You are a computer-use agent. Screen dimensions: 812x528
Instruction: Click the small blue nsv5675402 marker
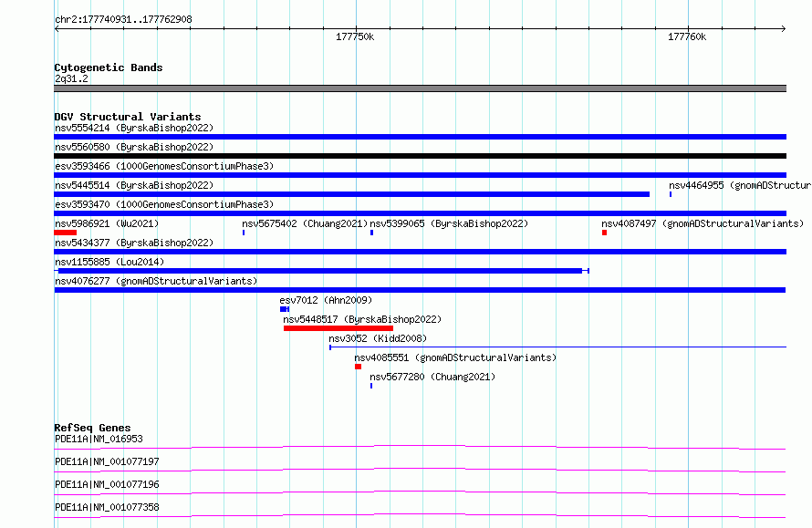pyautogui.click(x=244, y=233)
